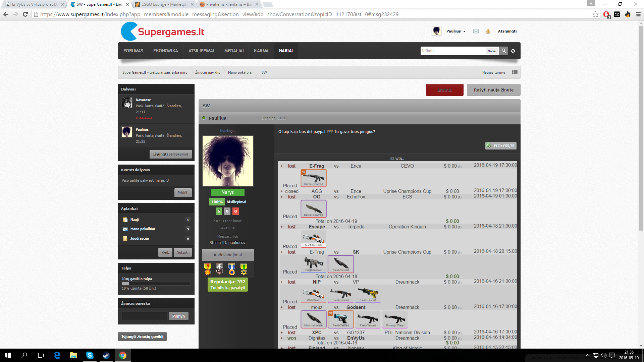Image resolution: width=644 pixels, height=362 pixels.
Task: Open Steam from the taskbar
Action: pyautogui.click(x=106, y=355)
